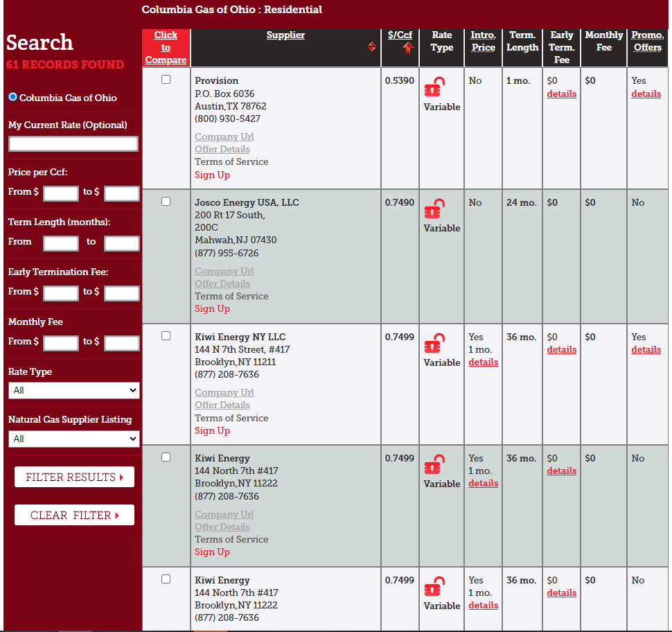Click the My Current Rate input field
Screen dimensions: 672x632
[73, 143]
